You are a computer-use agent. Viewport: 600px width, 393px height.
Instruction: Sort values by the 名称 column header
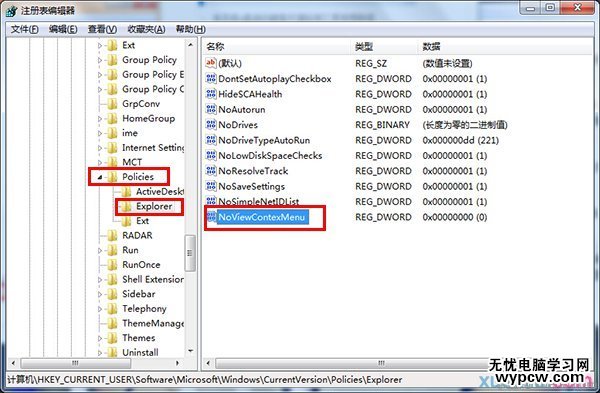click(277, 47)
